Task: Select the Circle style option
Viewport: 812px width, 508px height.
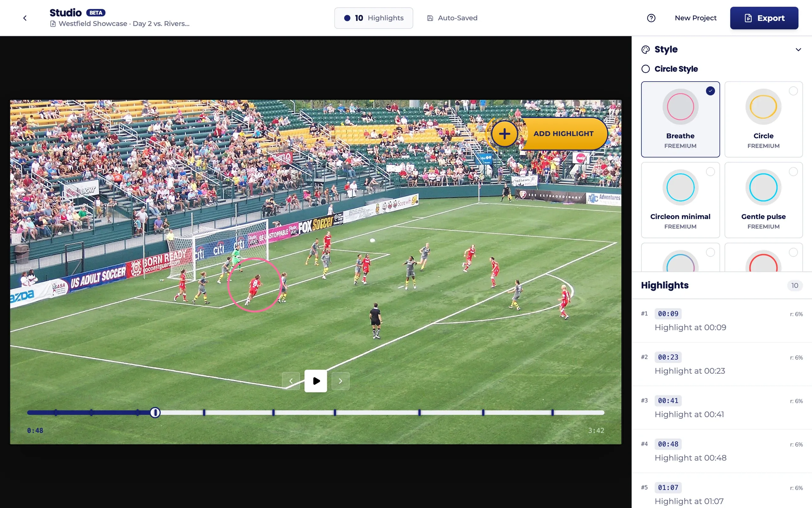Action: (x=763, y=119)
